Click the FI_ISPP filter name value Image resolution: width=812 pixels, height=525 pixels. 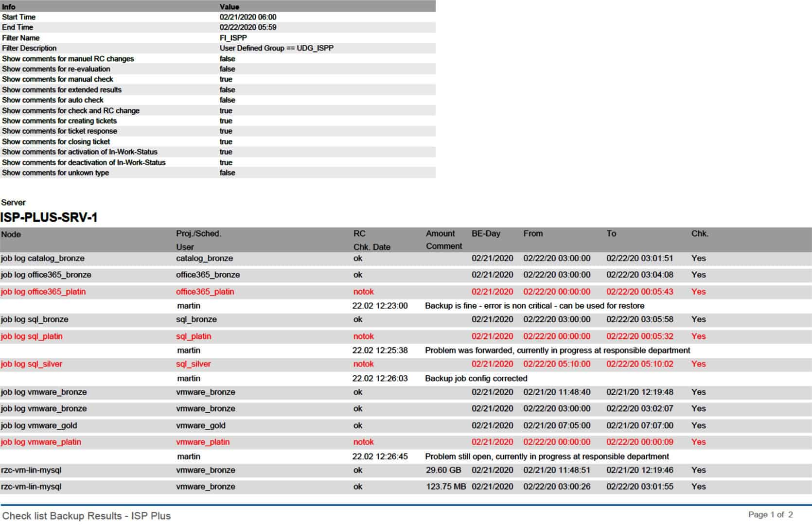[233, 38]
